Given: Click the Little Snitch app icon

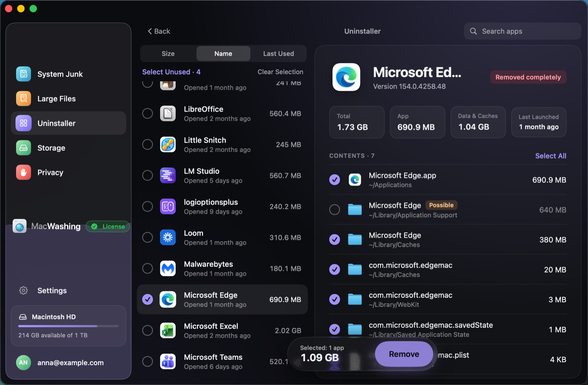Looking at the screenshot, I should point(168,145).
